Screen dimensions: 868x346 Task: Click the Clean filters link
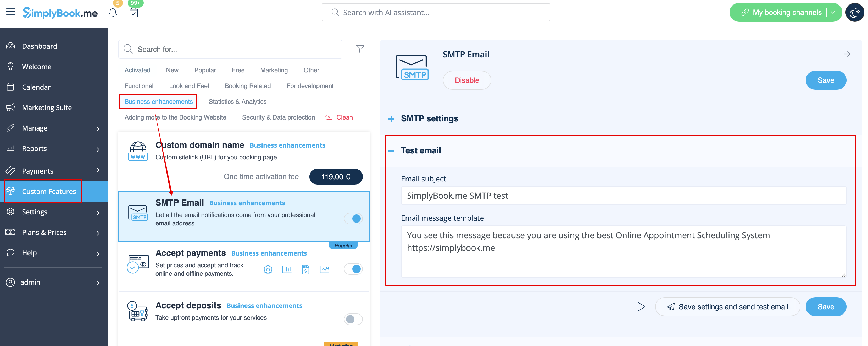[339, 117]
